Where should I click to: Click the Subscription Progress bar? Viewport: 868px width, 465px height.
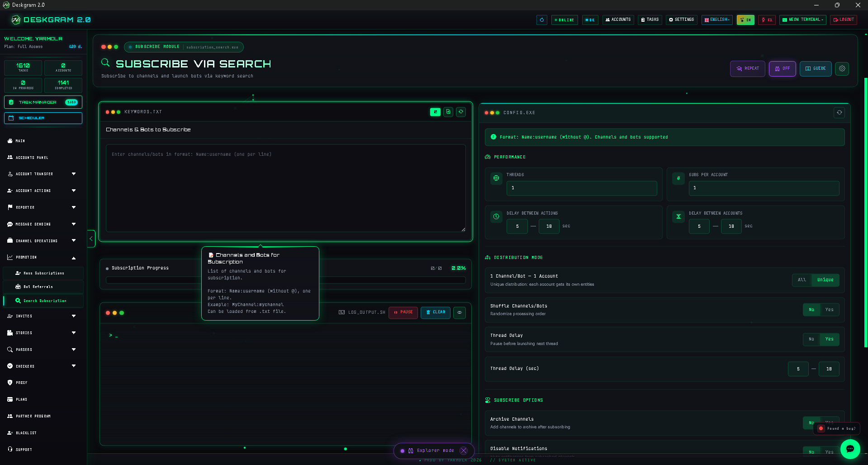click(x=285, y=280)
